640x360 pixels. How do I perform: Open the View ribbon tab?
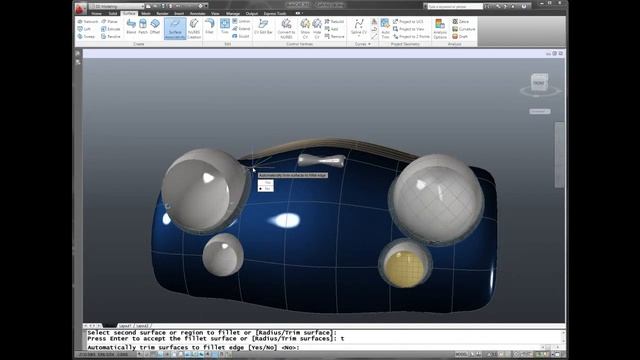(215, 13)
